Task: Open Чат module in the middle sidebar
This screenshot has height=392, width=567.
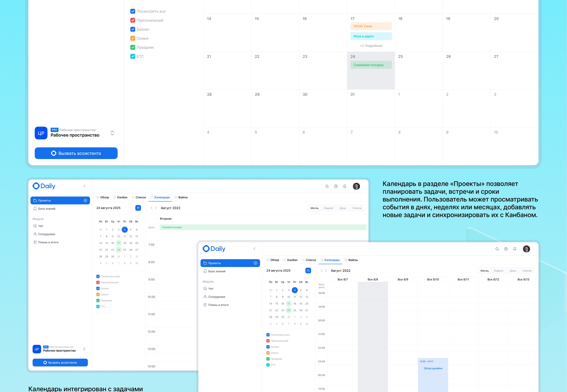Action: (41, 226)
